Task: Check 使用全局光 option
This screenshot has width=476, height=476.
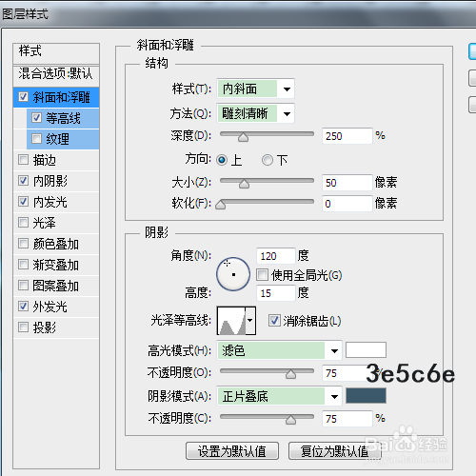Action: (x=262, y=275)
